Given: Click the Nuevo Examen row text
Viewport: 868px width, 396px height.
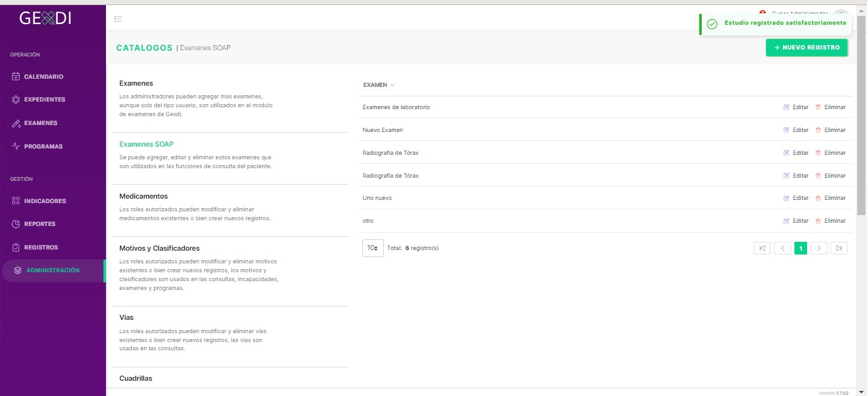Looking at the screenshot, I should point(383,130).
